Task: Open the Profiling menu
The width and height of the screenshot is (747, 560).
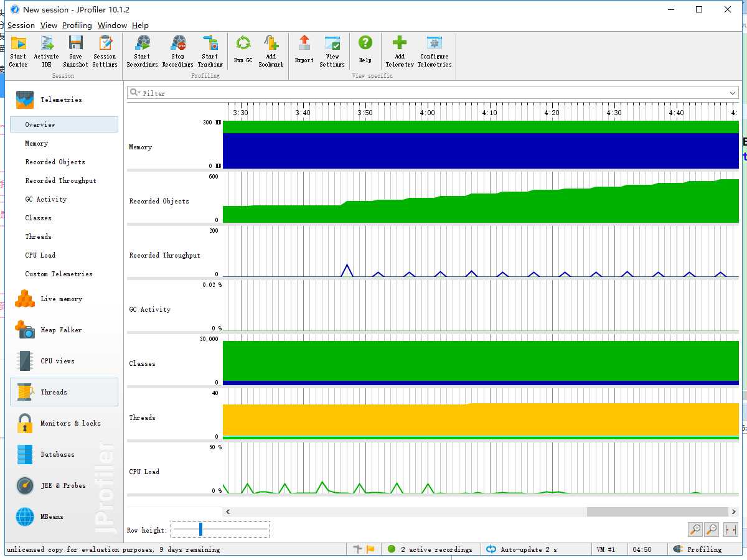Action: (x=77, y=26)
